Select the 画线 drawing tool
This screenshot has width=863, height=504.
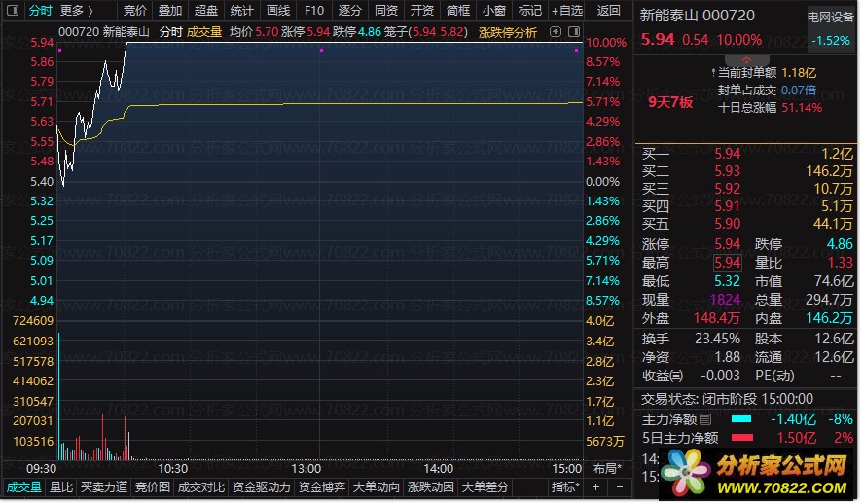tap(278, 11)
